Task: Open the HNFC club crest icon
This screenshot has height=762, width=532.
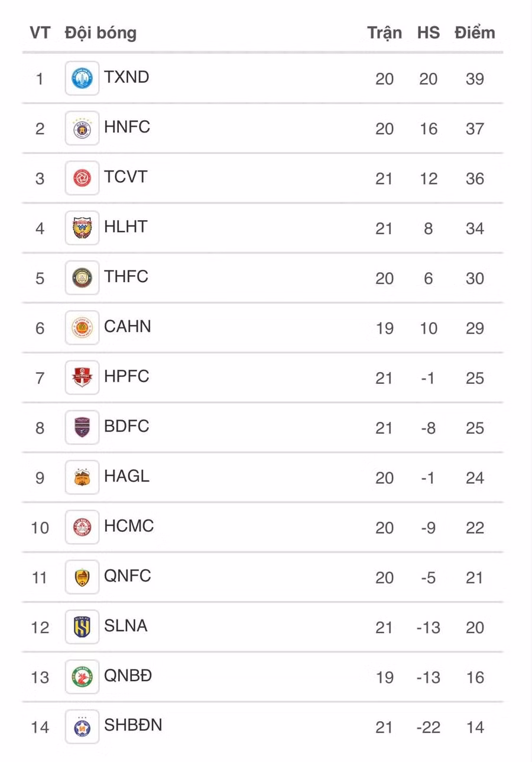Action: [x=82, y=128]
